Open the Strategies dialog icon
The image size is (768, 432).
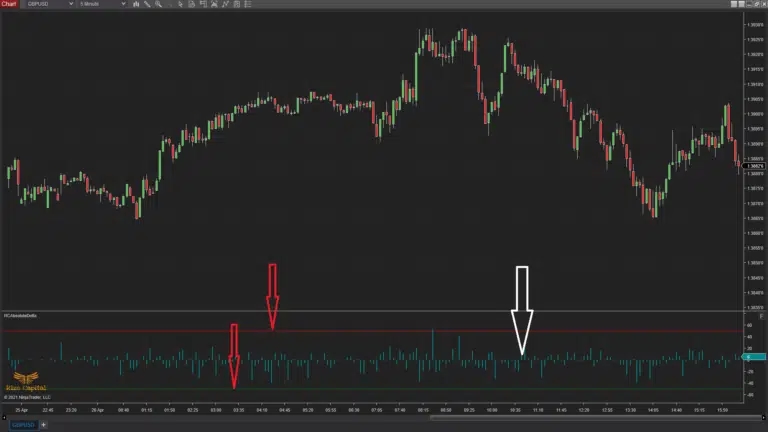[225, 4]
